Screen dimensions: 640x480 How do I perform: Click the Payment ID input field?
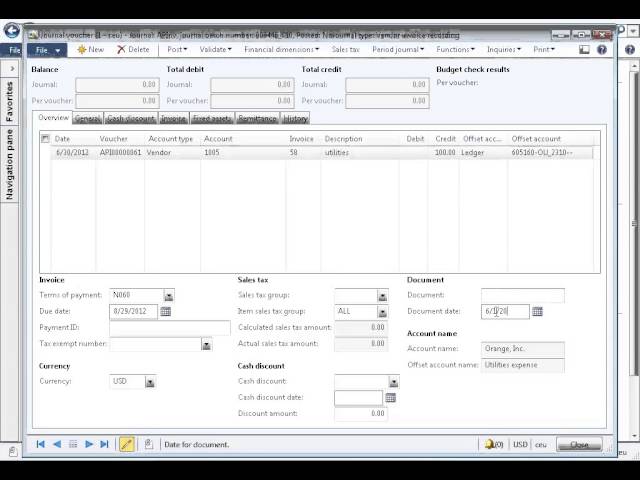(170, 328)
